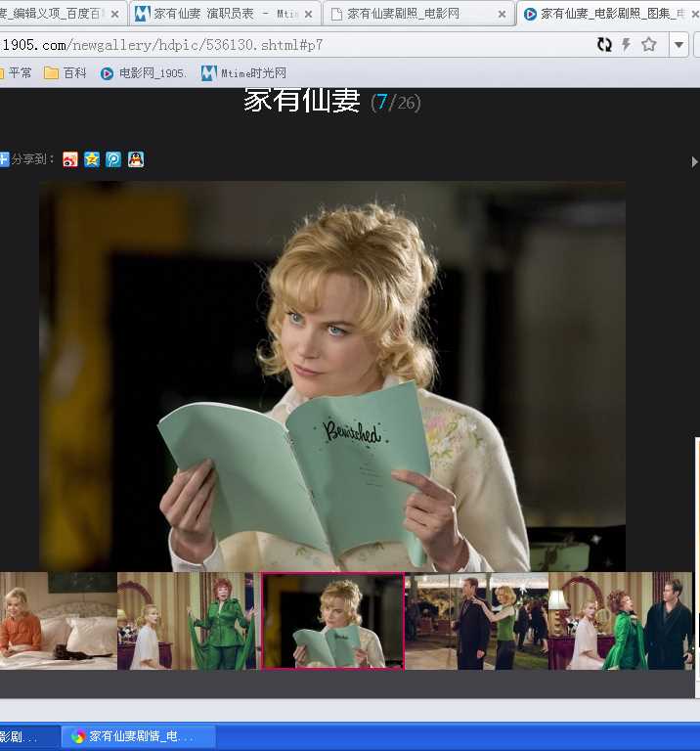This screenshot has height=751, width=700.
Task: Bookmark this page with the star icon
Action: click(648, 45)
